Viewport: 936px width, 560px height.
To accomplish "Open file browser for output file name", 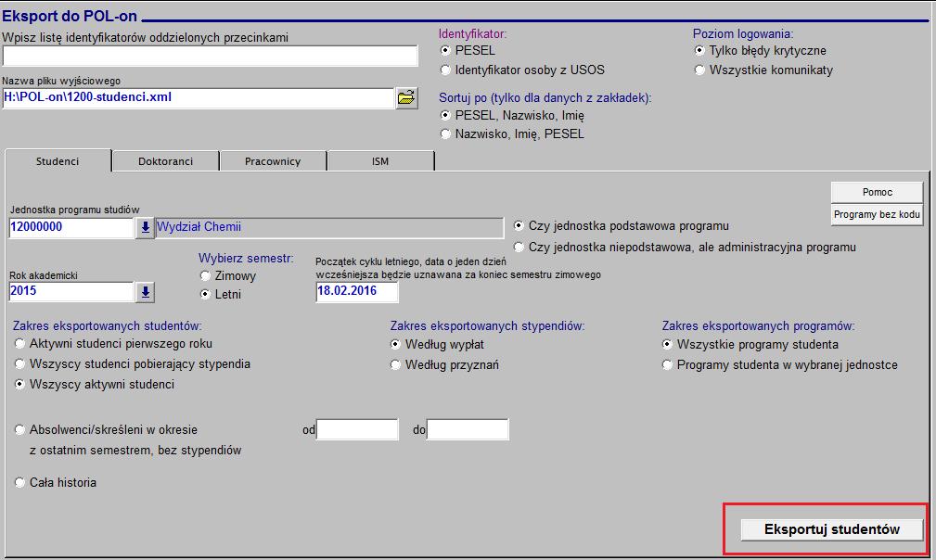I will pyautogui.click(x=406, y=97).
